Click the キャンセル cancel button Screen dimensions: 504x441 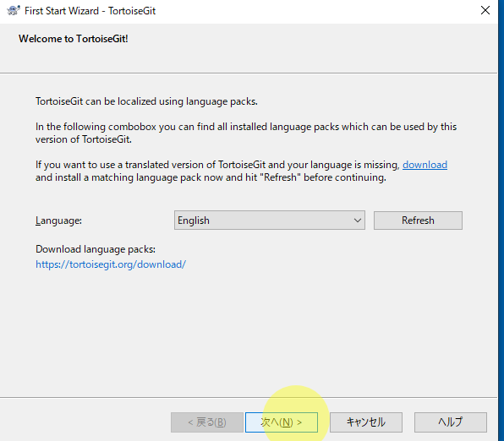point(366,422)
